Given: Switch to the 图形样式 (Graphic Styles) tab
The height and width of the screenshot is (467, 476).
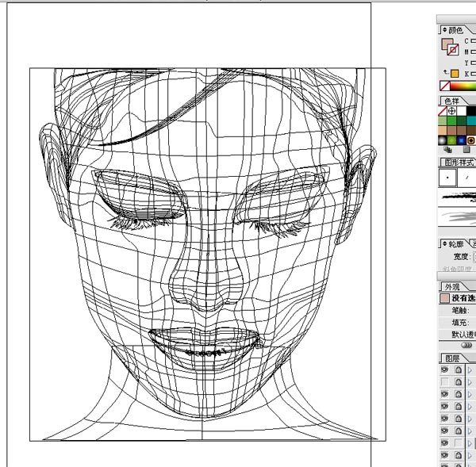Looking at the screenshot, I should pos(459,163).
